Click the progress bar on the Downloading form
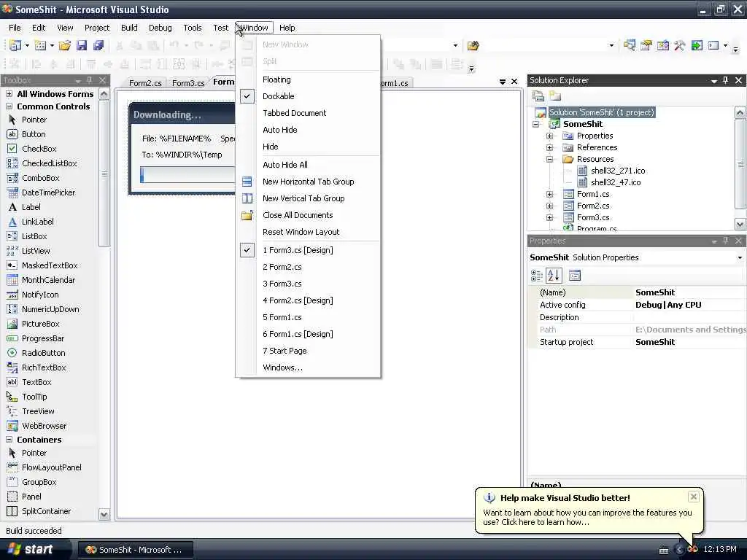This screenshot has height=560, width=747. pyautogui.click(x=187, y=175)
